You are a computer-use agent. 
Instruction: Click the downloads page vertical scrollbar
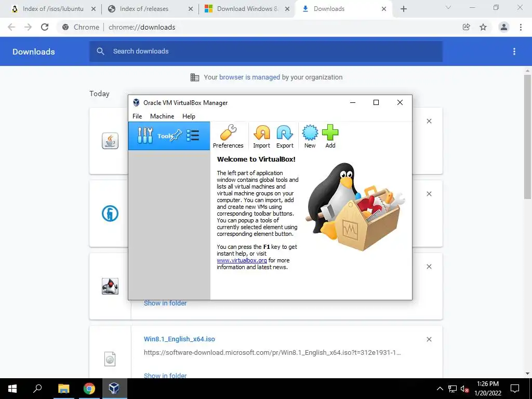pyautogui.click(x=527, y=137)
